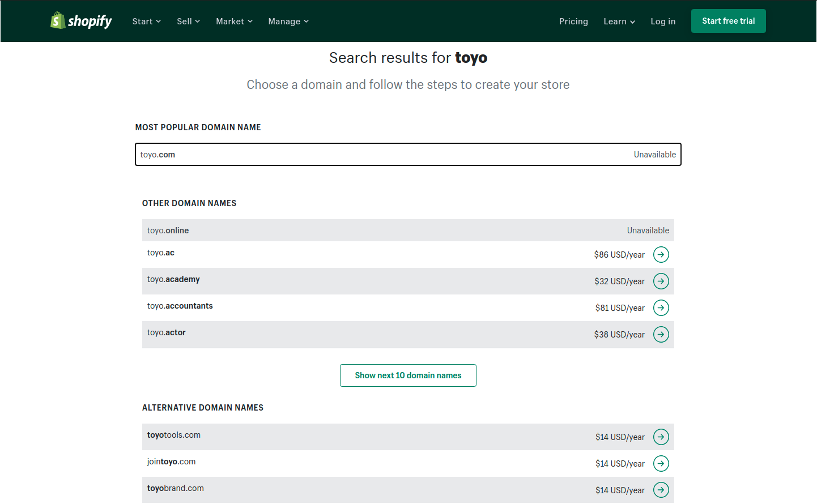Image resolution: width=817 pixels, height=504 pixels.
Task: Select arrow icon for toyo.ac
Action: click(x=661, y=255)
